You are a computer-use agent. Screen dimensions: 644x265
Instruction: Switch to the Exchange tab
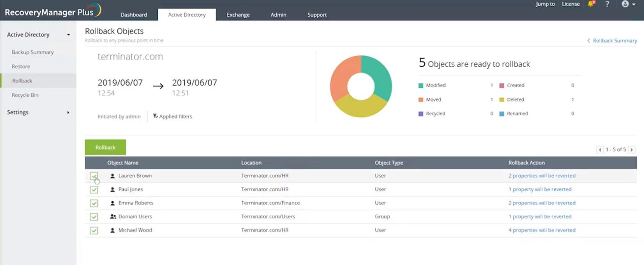238,15
